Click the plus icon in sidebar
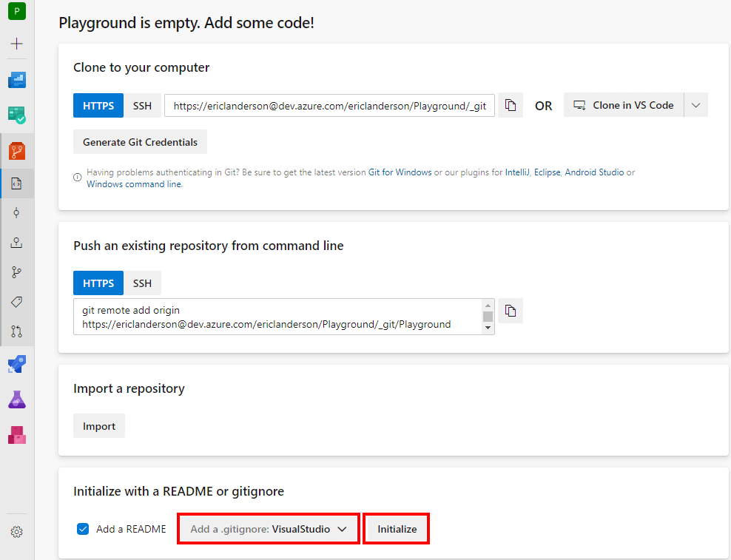The width and height of the screenshot is (731, 560). [x=17, y=44]
